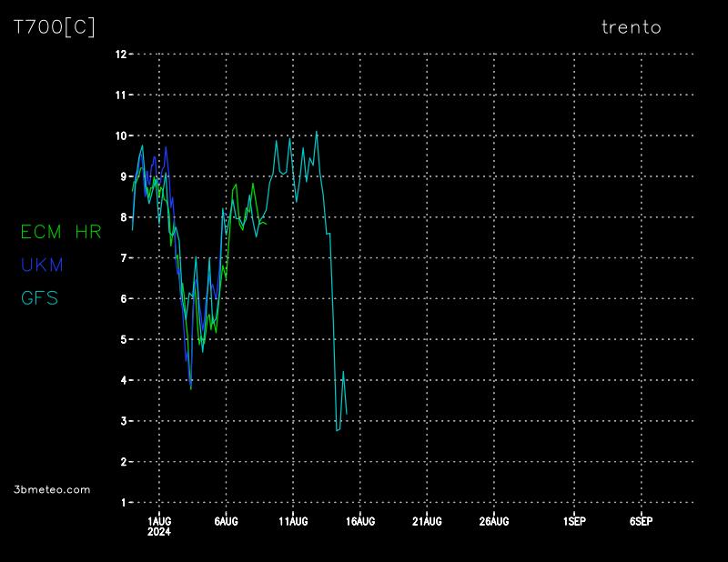Viewport: 728px width, 562px height.
Task: Click the T700[C] chart title
Action: 54,27
